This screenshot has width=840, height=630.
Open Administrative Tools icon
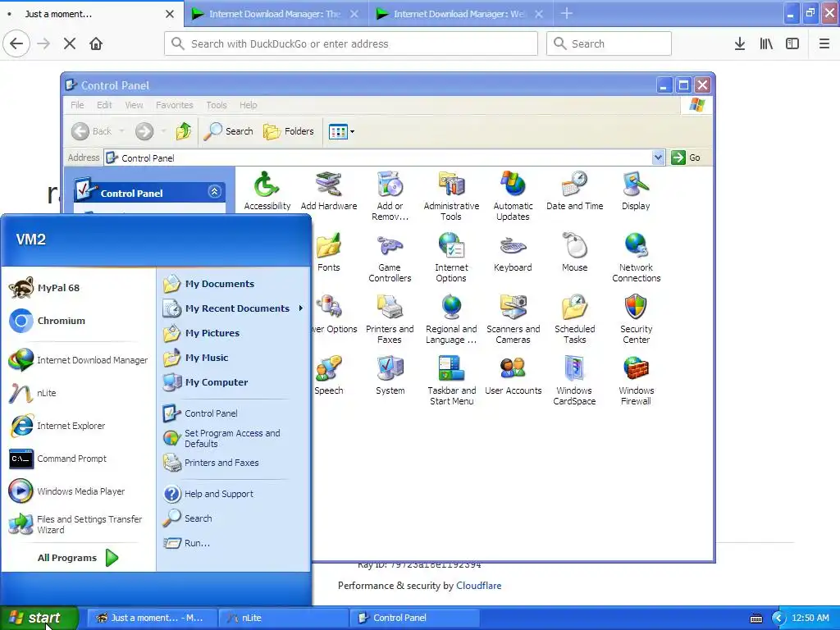(451, 196)
